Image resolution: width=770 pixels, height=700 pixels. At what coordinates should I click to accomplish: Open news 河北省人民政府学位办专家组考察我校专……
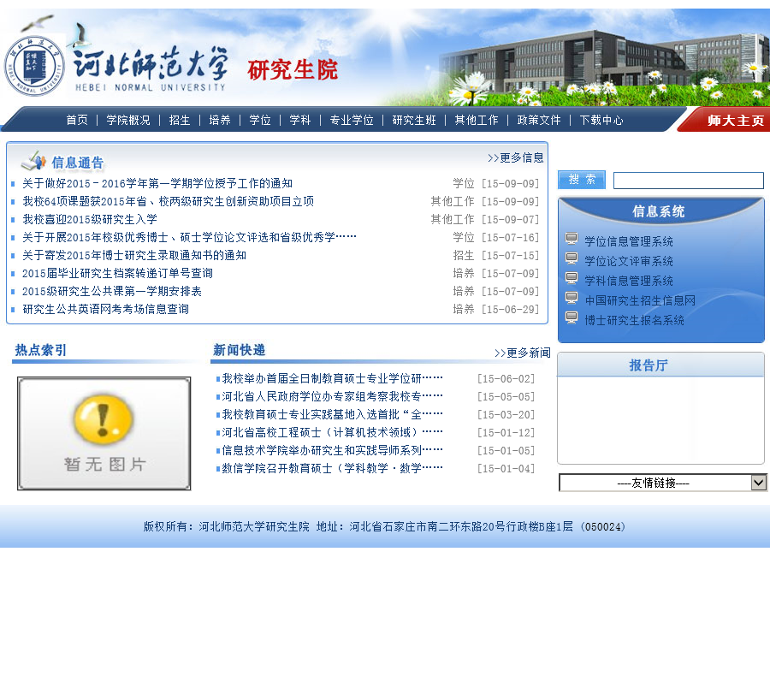click(x=332, y=396)
